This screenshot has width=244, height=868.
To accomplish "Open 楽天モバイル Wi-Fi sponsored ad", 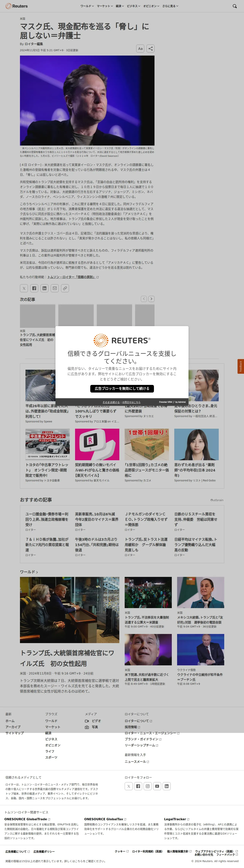I will (x=97, y=455).
